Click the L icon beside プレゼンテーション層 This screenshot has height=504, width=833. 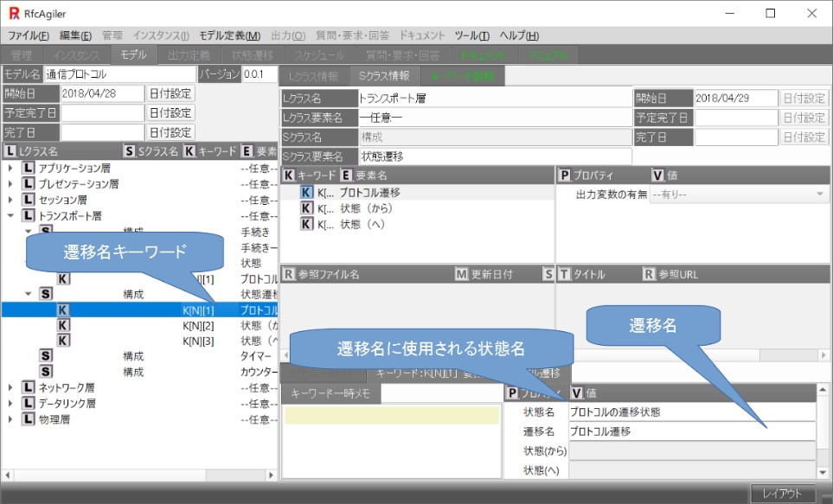(x=29, y=184)
